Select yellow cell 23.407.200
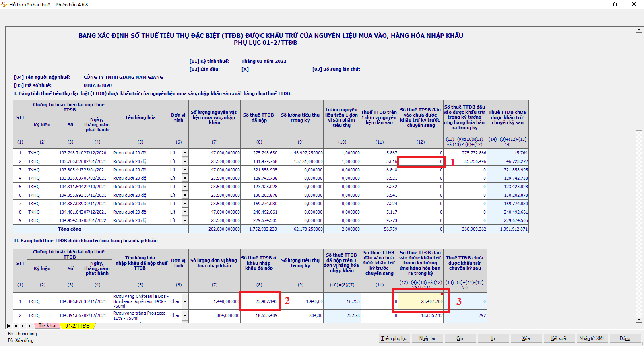This screenshot has width=644, height=346. pyautogui.click(x=421, y=301)
